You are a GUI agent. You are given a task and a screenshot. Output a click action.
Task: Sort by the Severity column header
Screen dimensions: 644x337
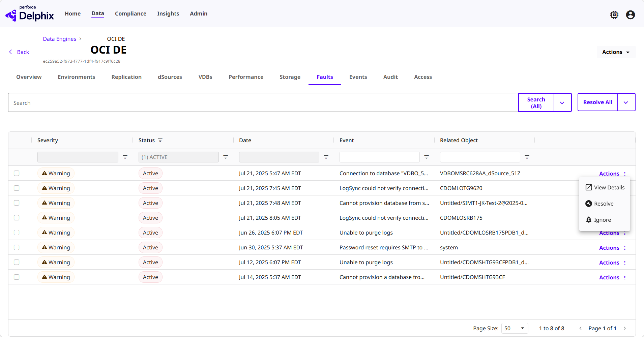click(48, 140)
